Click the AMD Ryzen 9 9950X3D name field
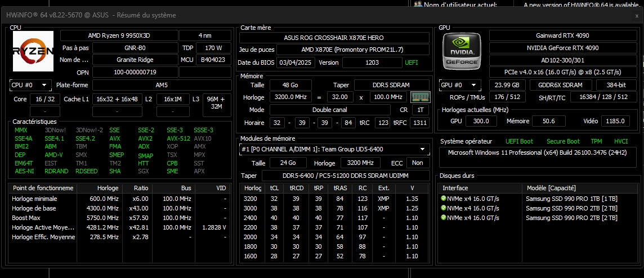The image size is (644, 278). tap(119, 35)
